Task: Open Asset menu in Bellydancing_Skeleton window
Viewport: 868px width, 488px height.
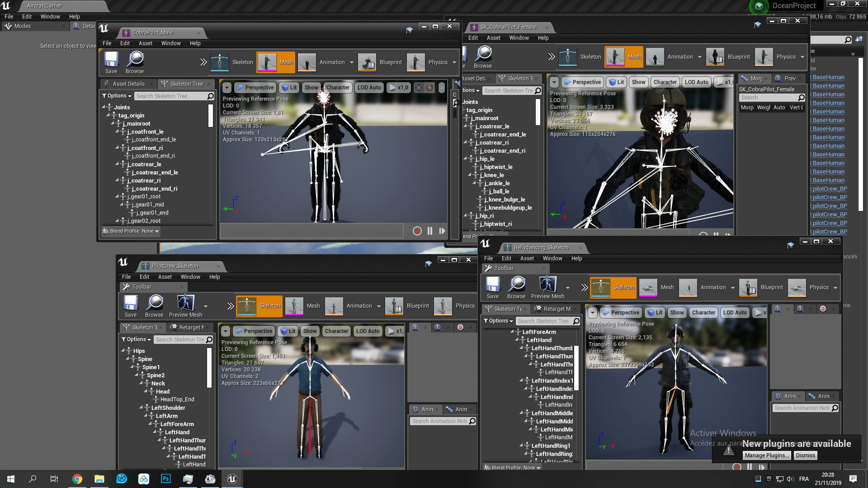Action: pos(527,258)
